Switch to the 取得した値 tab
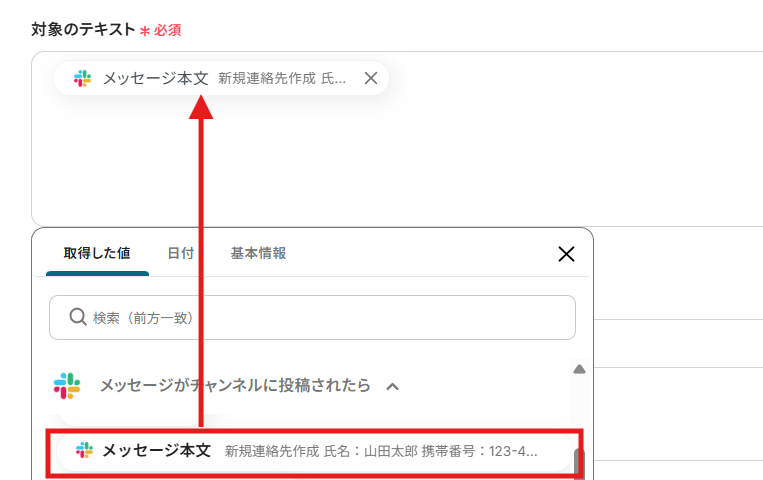 coord(97,253)
